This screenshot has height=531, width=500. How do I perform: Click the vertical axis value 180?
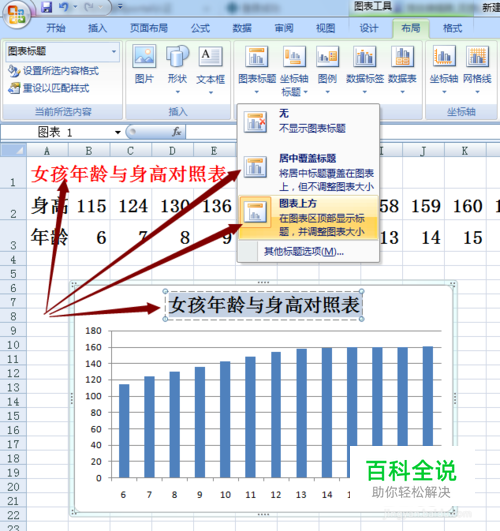coord(93,331)
